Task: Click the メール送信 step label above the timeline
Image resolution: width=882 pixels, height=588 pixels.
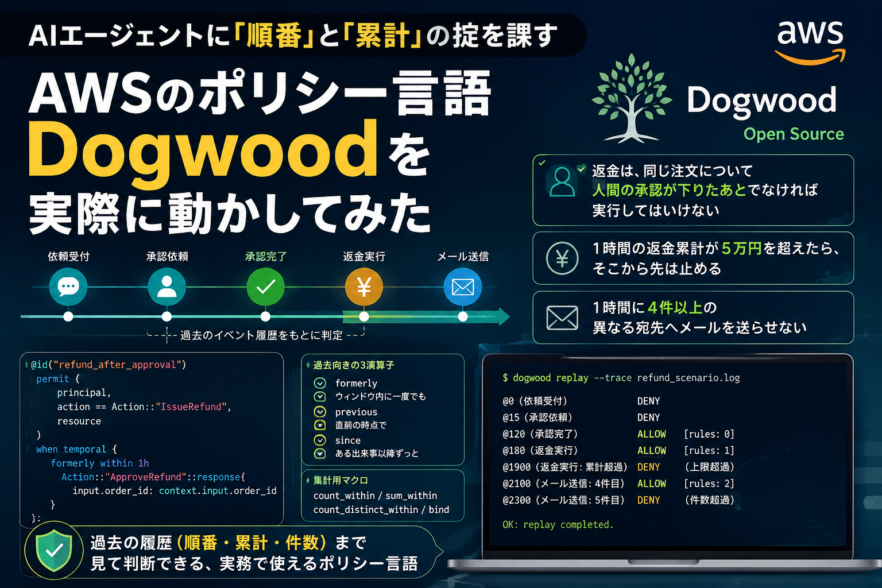Action: (463, 257)
